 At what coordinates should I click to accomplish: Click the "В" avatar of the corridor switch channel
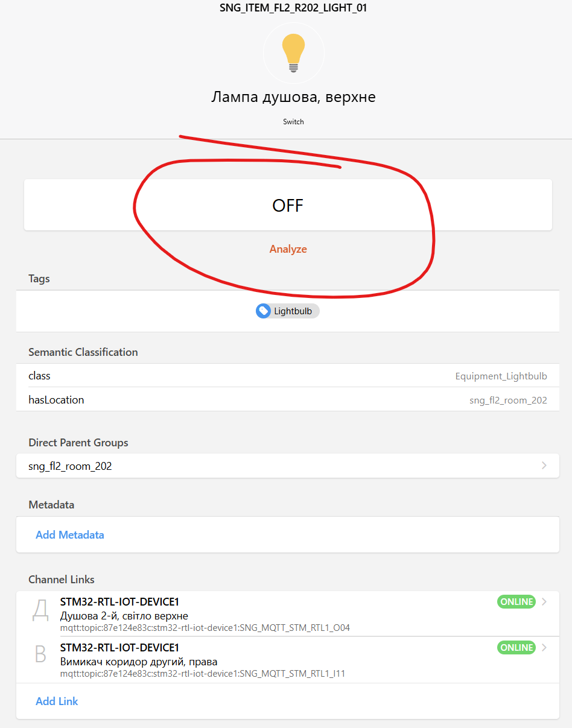click(x=40, y=654)
